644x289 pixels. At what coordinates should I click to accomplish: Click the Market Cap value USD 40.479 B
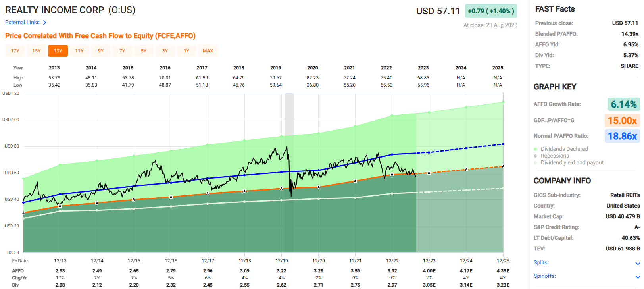click(623, 216)
